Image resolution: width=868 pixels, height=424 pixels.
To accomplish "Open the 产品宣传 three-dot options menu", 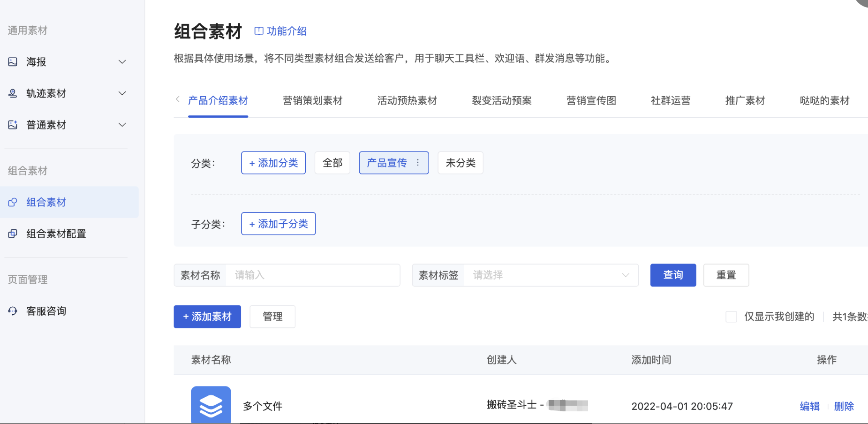I will pos(418,163).
